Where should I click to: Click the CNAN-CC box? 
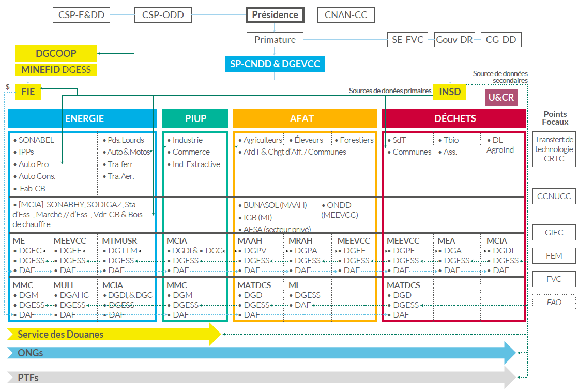pyautogui.click(x=346, y=15)
